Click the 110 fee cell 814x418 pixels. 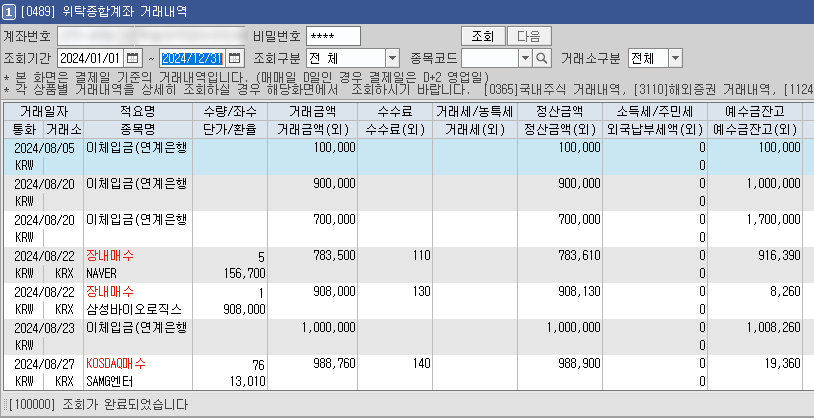pyautogui.click(x=395, y=255)
